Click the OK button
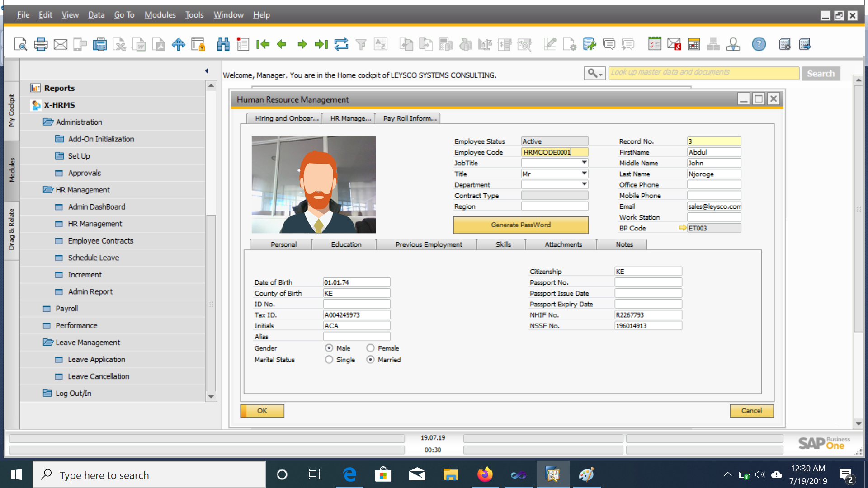Screen dimensions: 868x488 pos(262,411)
